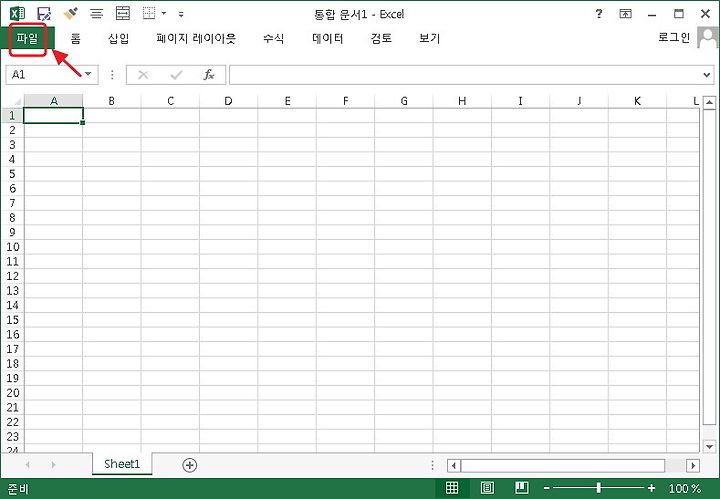This screenshot has height=499, width=720.
Task: Open the borders dropdown arrow
Action: pos(163,14)
